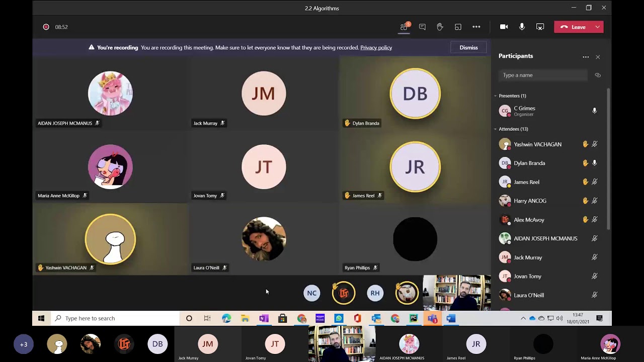
Task: Show hidden system tray icons chevron
Action: pyautogui.click(x=523, y=318)
